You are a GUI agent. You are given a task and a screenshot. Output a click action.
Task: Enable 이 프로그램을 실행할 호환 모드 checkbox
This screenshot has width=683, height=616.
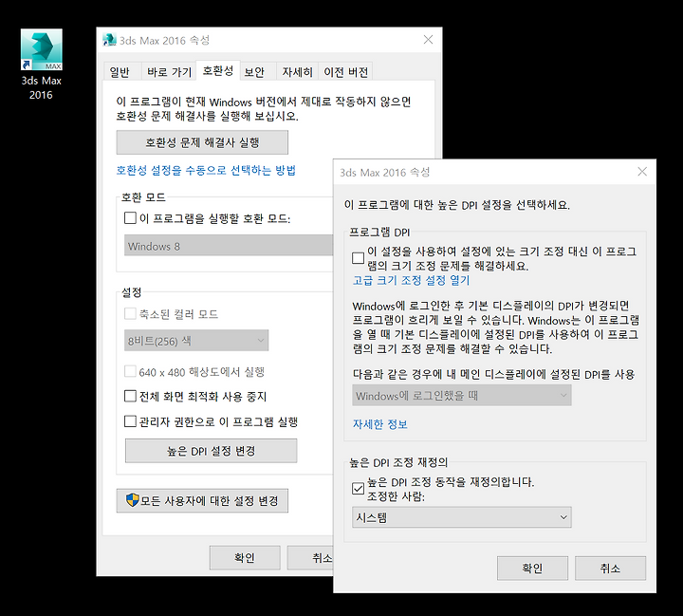130,217
